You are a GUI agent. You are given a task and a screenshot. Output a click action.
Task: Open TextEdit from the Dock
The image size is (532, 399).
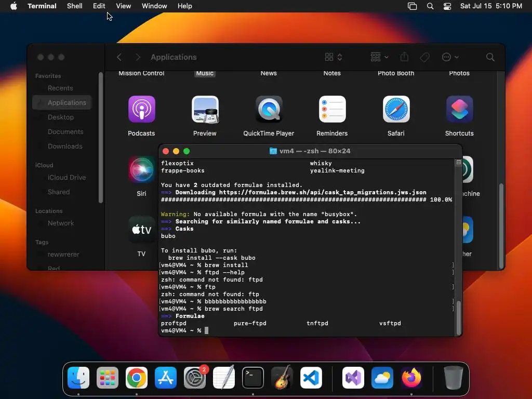224,378
